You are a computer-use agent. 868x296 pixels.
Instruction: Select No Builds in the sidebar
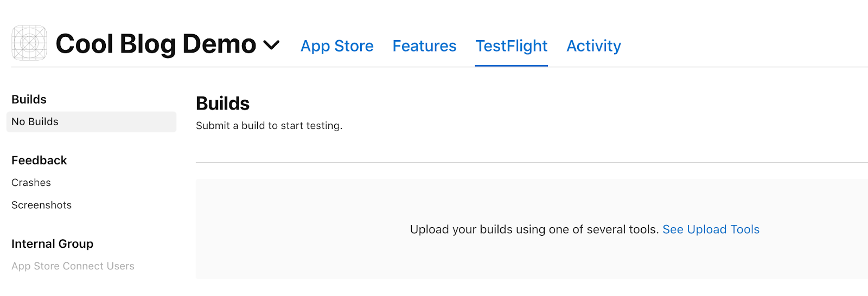click(35, 121)
